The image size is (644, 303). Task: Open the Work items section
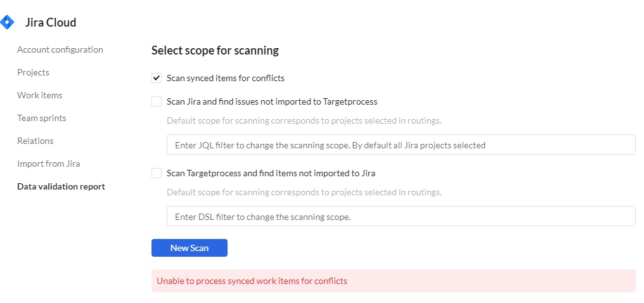39,95
